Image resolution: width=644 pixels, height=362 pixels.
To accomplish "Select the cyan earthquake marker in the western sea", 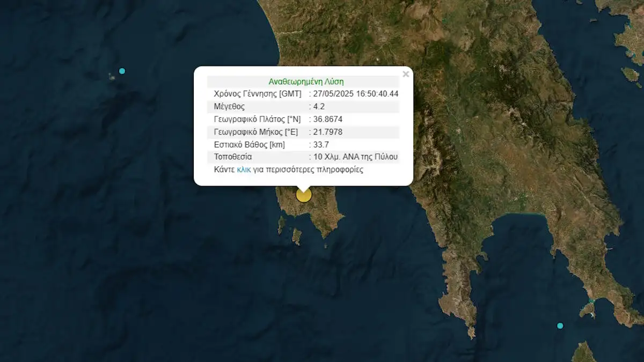I will (122, 71).
